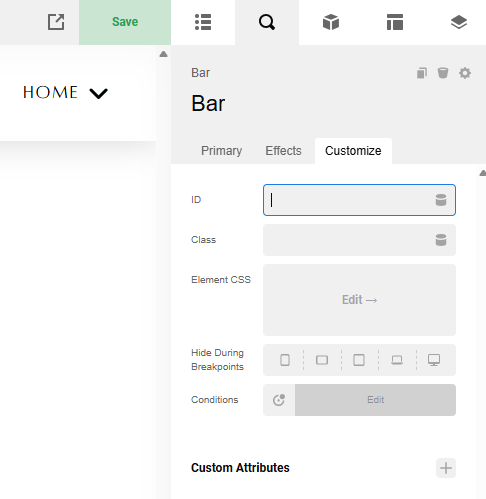Toggle hide on tablet breakpoint
486x499 pixels.
[x=359, y=360]
